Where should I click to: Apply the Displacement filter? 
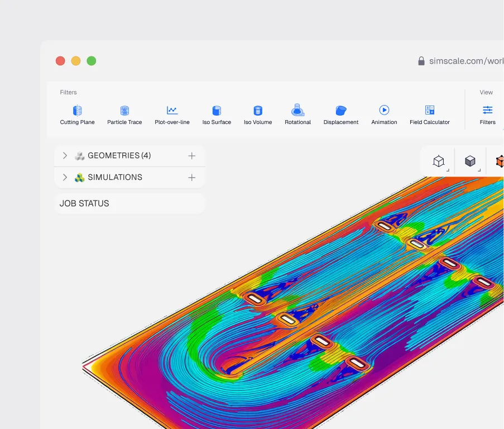(x=340, y=115)
